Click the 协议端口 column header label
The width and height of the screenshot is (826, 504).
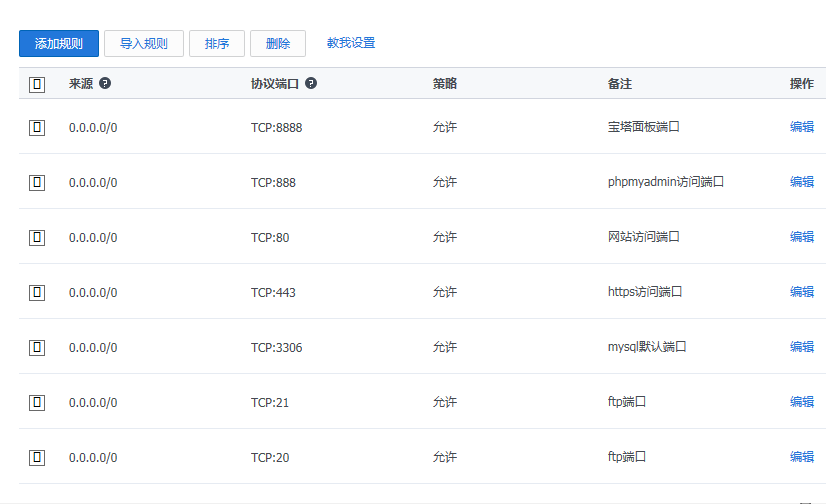click(x=275, y=83)
